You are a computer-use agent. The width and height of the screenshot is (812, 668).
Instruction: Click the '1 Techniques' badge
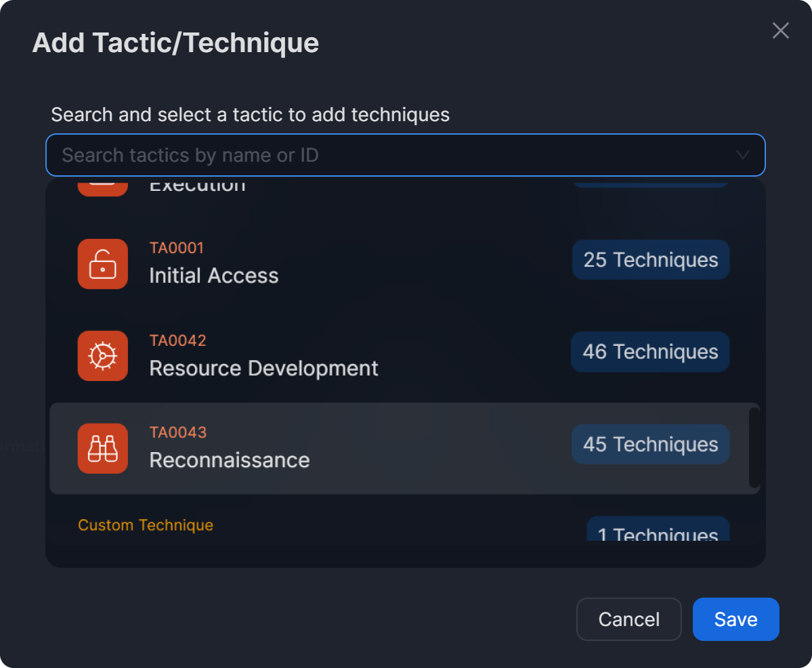point(658,531)
